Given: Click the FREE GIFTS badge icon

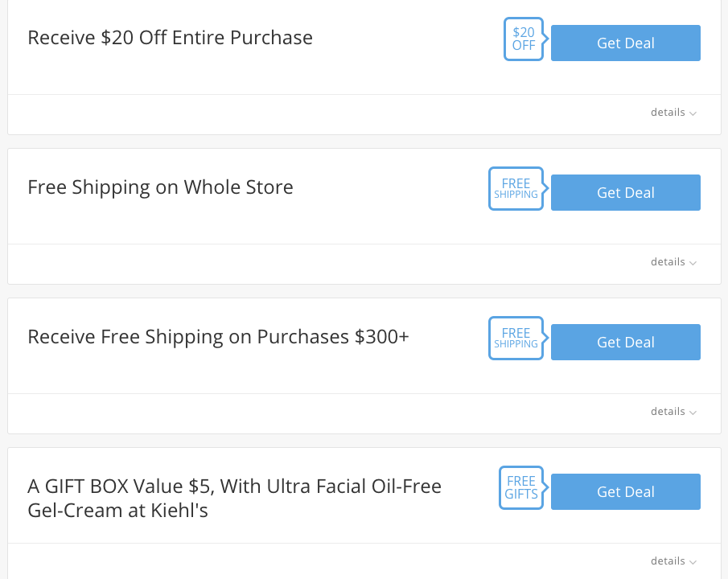Looking at the screenshot, I should (x=521, y=487).
